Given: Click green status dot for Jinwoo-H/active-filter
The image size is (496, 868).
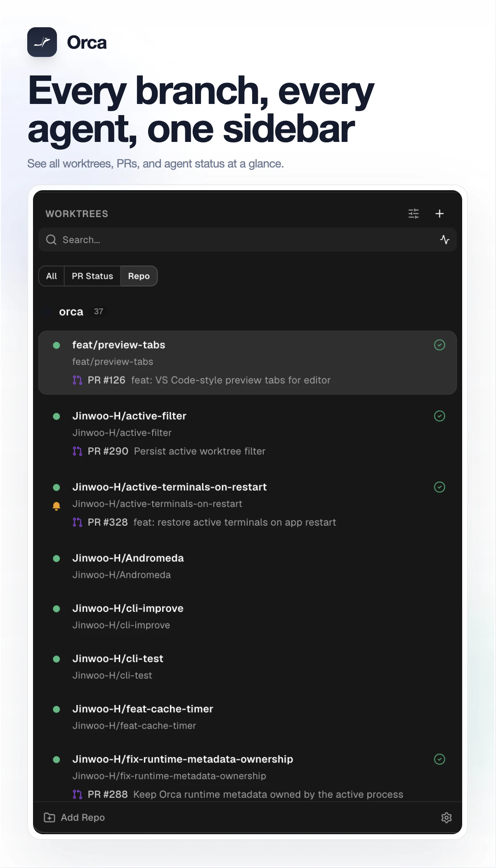Looking at the screenshot, I should click(57, 416).
